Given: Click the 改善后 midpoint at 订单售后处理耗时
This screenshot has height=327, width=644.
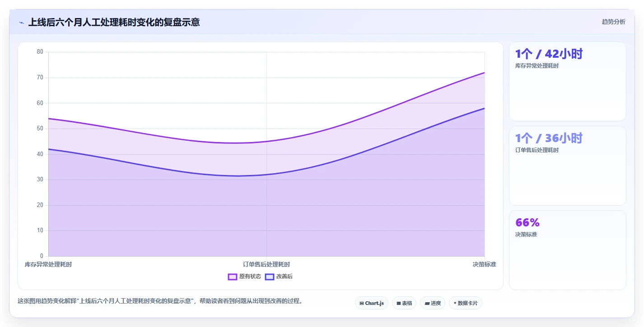Looking at the screenshot, I should pyautogui.click(x=266, y=175).
